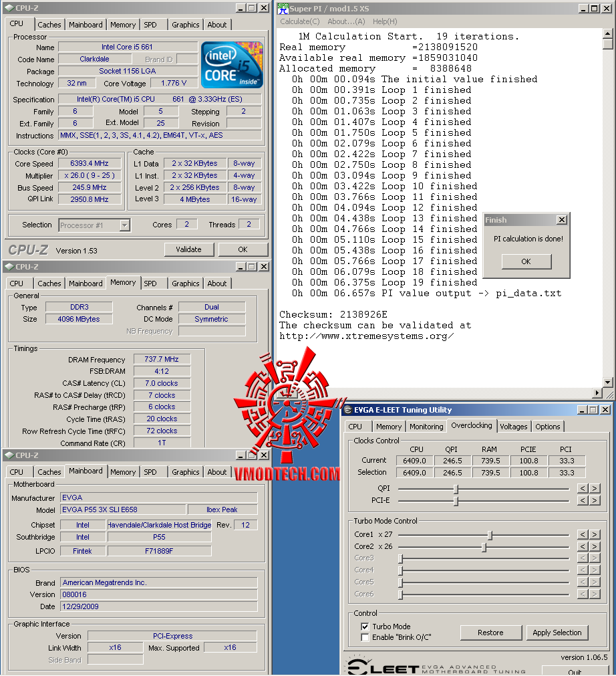Click the Core2 x 26 slider thumb

(484, 547)
